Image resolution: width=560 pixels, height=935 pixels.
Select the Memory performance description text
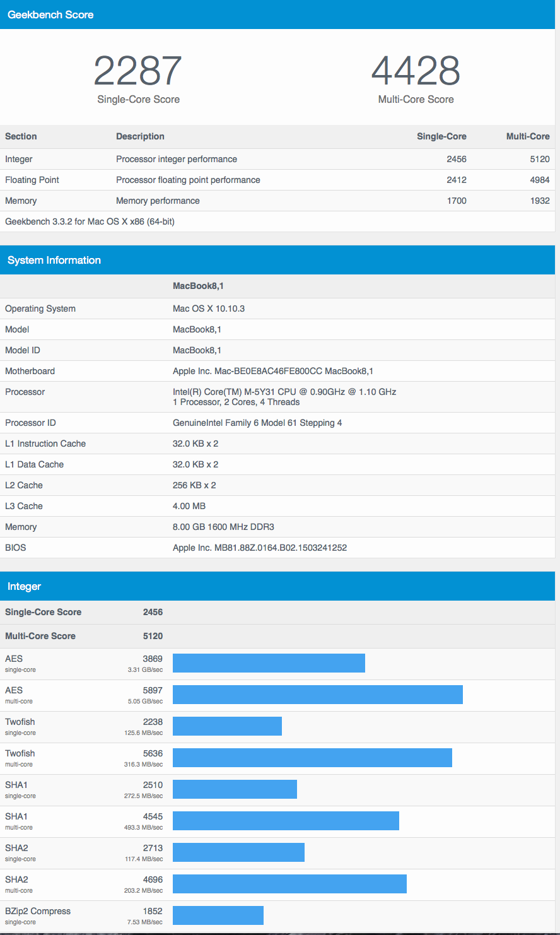158,201
